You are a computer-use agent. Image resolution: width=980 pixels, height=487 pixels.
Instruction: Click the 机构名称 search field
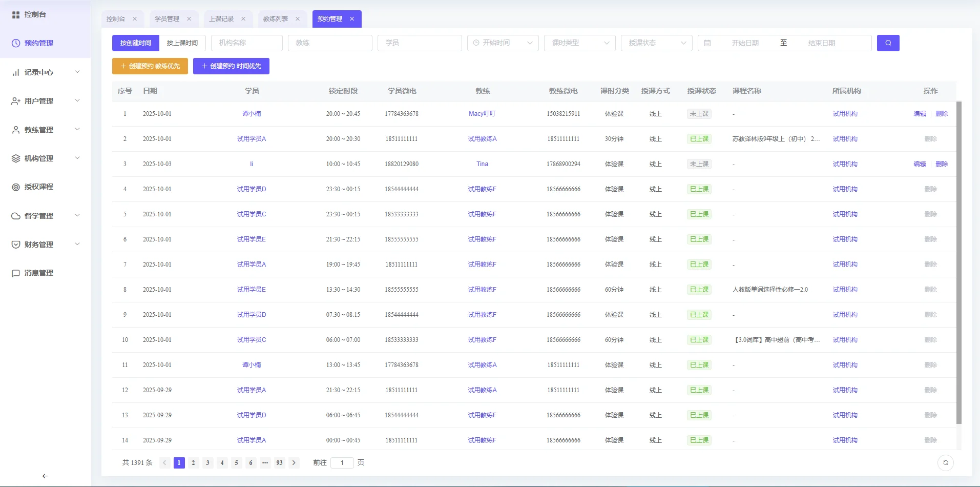tap(247, 43)
